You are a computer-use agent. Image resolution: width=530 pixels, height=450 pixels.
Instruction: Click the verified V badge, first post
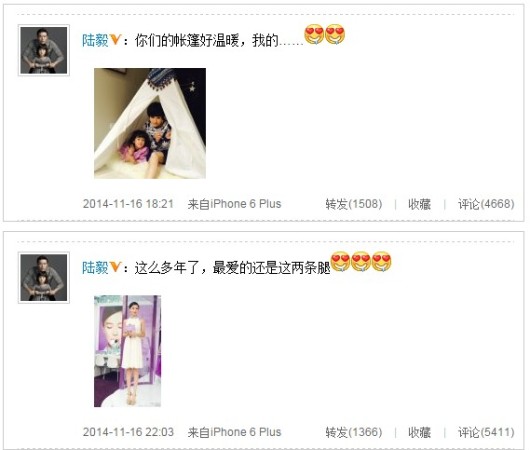[x=115, y=40]
